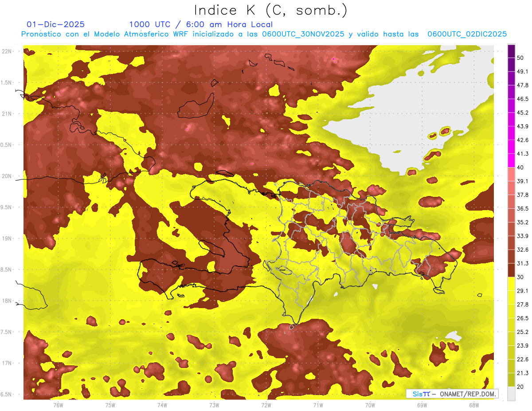Click the legend value '23.9'
This screenshot has height=411, width=532.
tap(523, 346)
